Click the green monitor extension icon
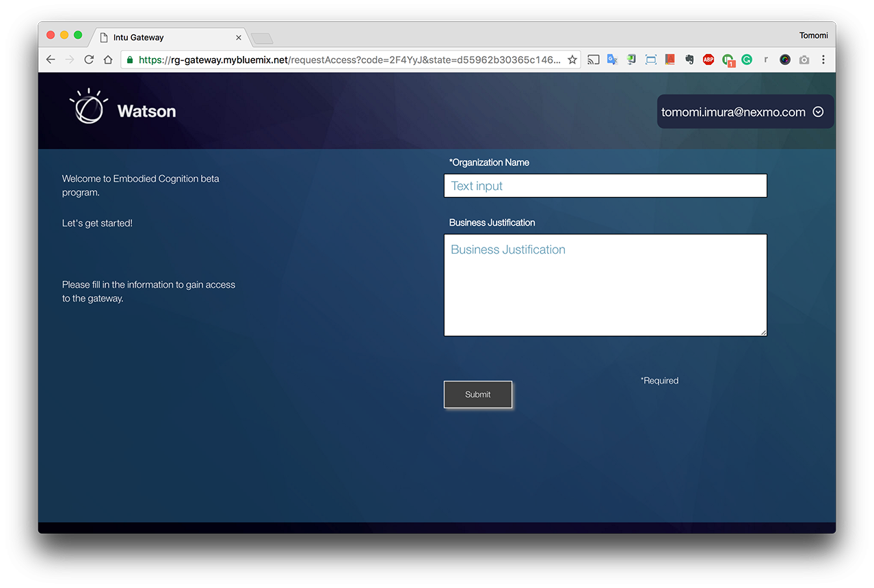This screenshot has width=874, height=588. coord(632,59)
